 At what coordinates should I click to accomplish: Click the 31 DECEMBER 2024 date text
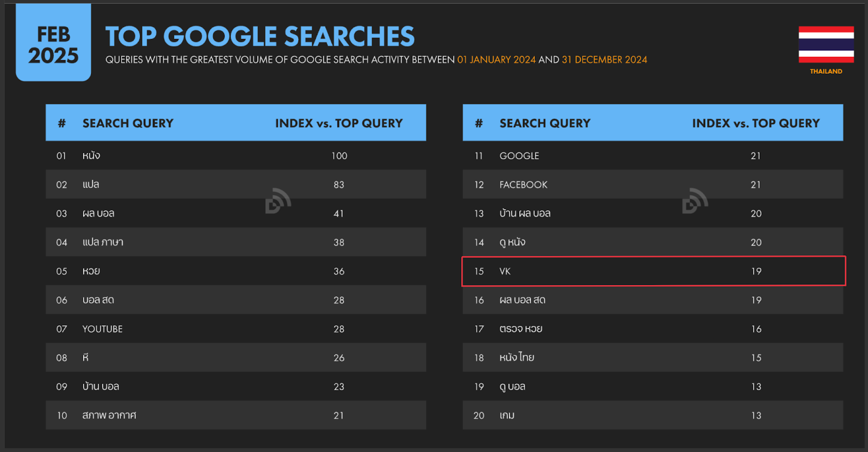[x=604, y=60]
